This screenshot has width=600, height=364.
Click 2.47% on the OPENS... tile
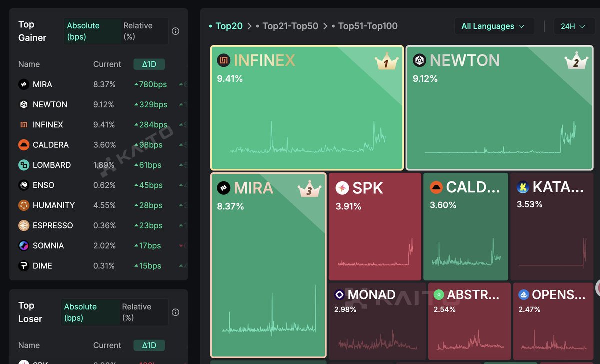(529, 310)
